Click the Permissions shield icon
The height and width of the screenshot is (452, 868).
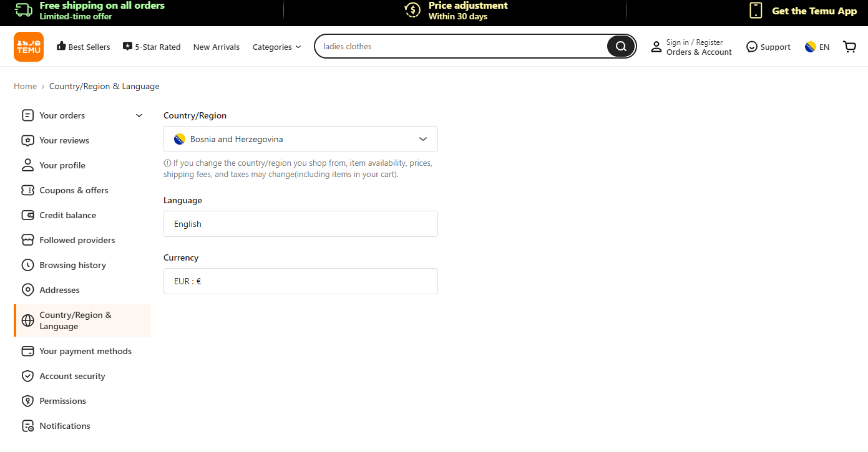point(27,401)
